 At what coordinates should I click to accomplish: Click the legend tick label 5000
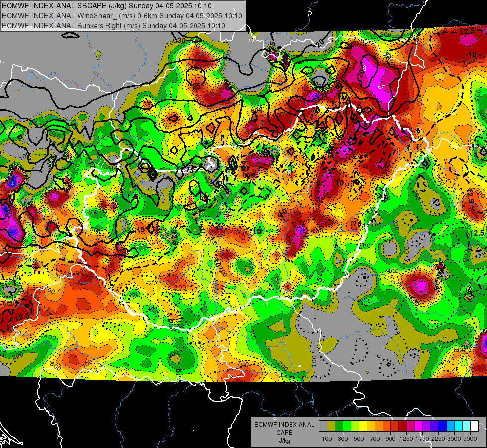pos(470,439)
